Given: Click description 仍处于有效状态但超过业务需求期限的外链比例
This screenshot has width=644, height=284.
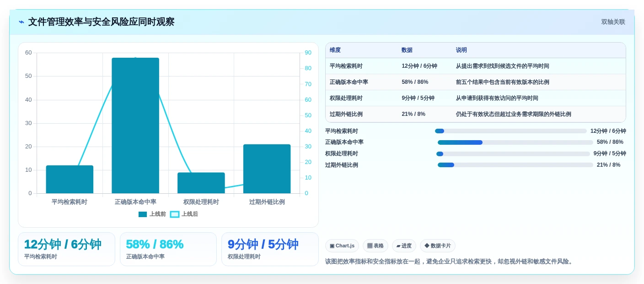Looking at the screenshot, I should click(x=514, y=114).
